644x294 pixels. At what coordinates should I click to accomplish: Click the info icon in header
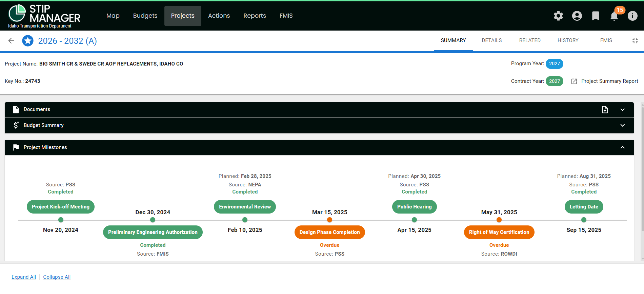[x=632, y=16]
